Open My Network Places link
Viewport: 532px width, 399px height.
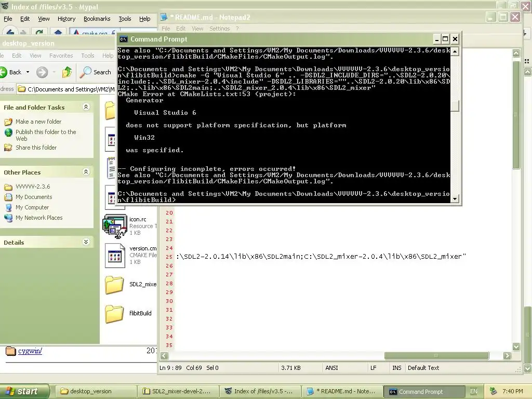tap(39, 218)
